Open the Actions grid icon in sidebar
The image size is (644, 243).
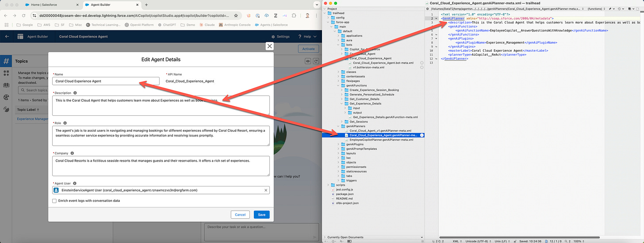(x=6, y=73)
